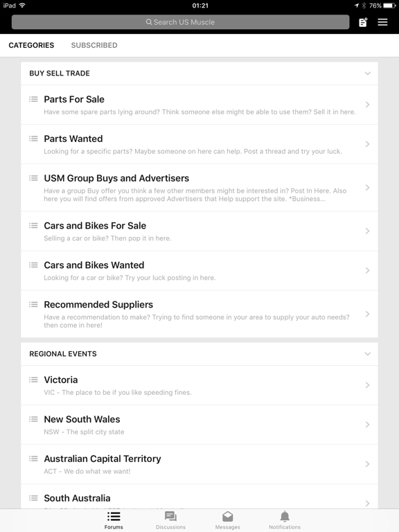Open Cars and Bikes For Sale forum
Screen dimensions: 399x532
pos(199,231)
